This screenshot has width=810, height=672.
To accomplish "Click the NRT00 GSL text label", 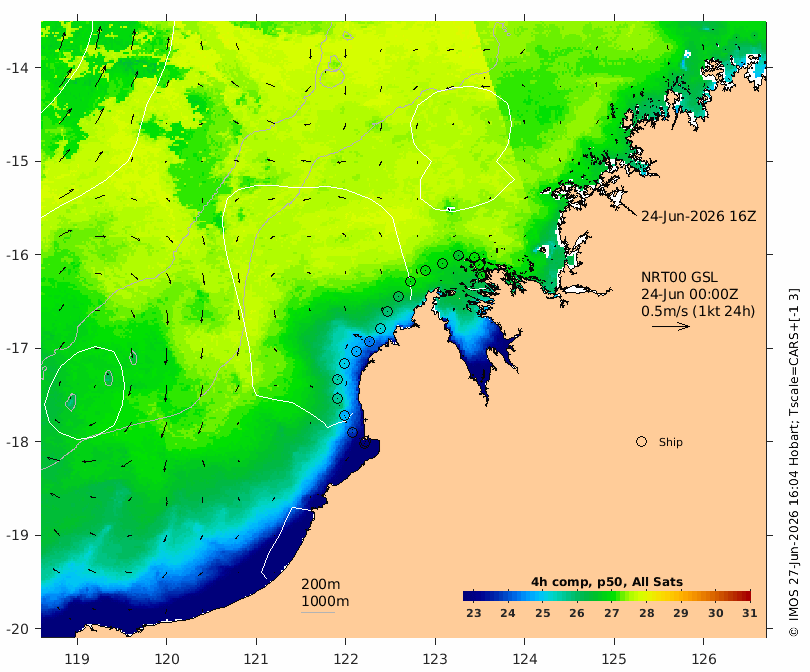I will click(x=679, y=277).
